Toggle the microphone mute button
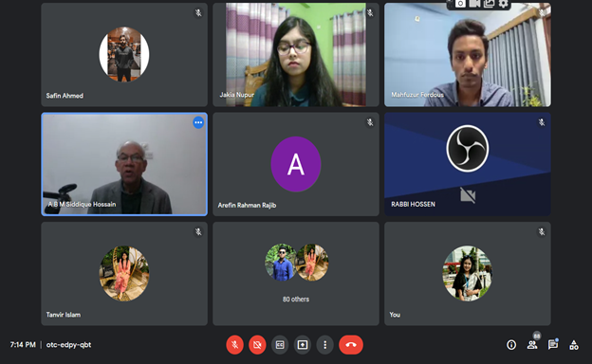 pyautogui.click(x=234, y=345)
